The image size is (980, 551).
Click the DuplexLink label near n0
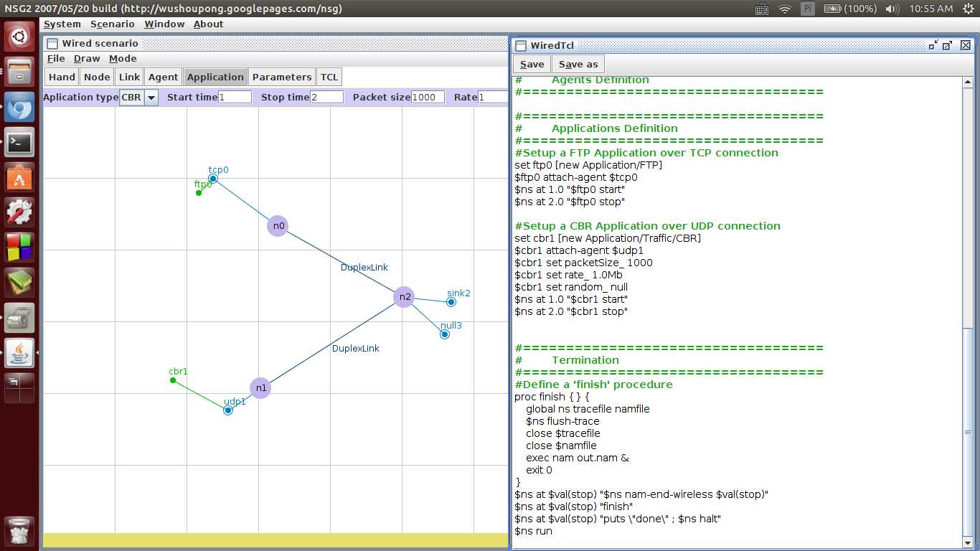tap(364, 268)
